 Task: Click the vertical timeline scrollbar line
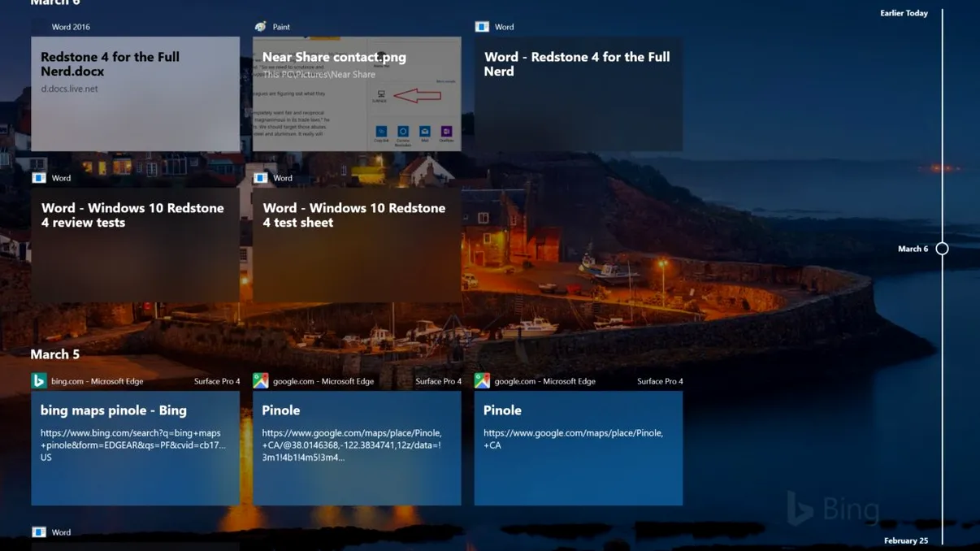(x=942, y=325)
